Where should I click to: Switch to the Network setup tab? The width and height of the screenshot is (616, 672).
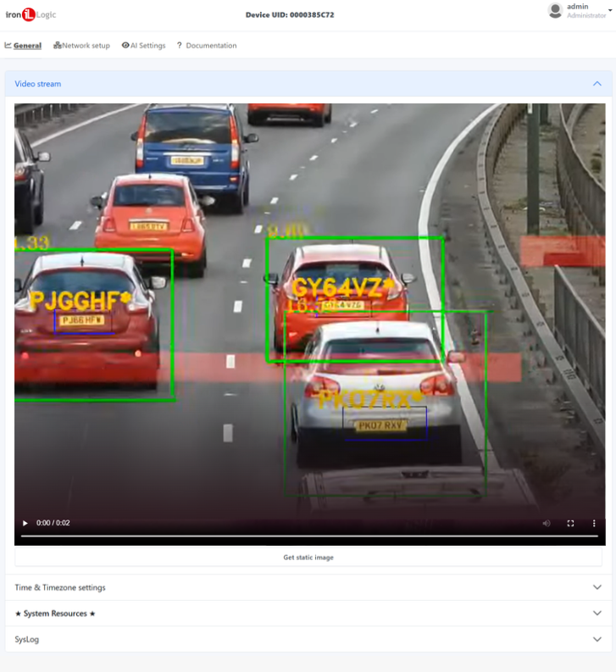(86, 46)
